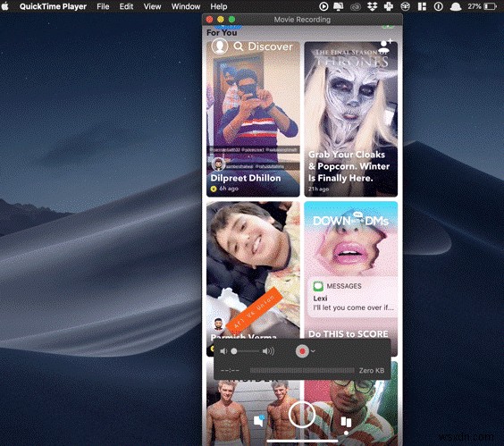504x446 pixels.
Task: Open Dilpreet Dhillon story thumbnail
Action: 253,119
